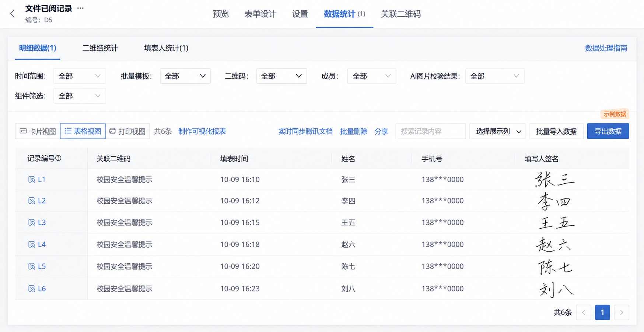Image resolution: width=644 pixels, height=332 pixels.
Task: Open the 李四 signature image
Action: coord(554,201)
